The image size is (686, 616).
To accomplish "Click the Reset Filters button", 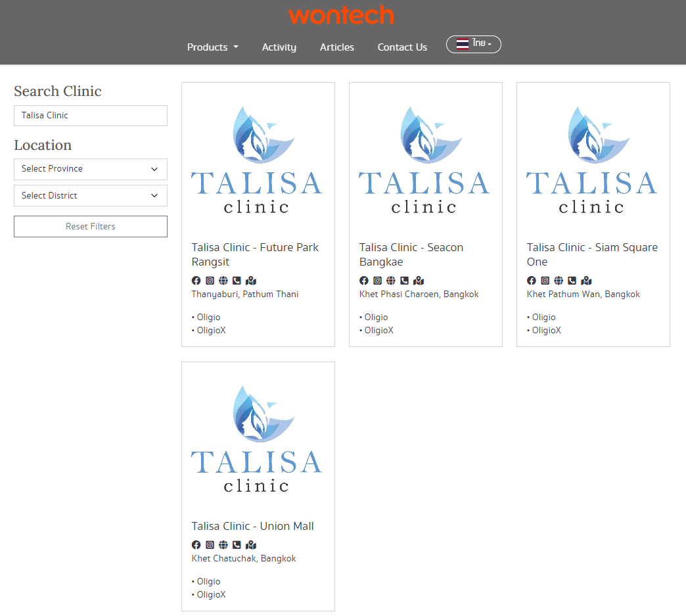I will (x=91, y=226).
